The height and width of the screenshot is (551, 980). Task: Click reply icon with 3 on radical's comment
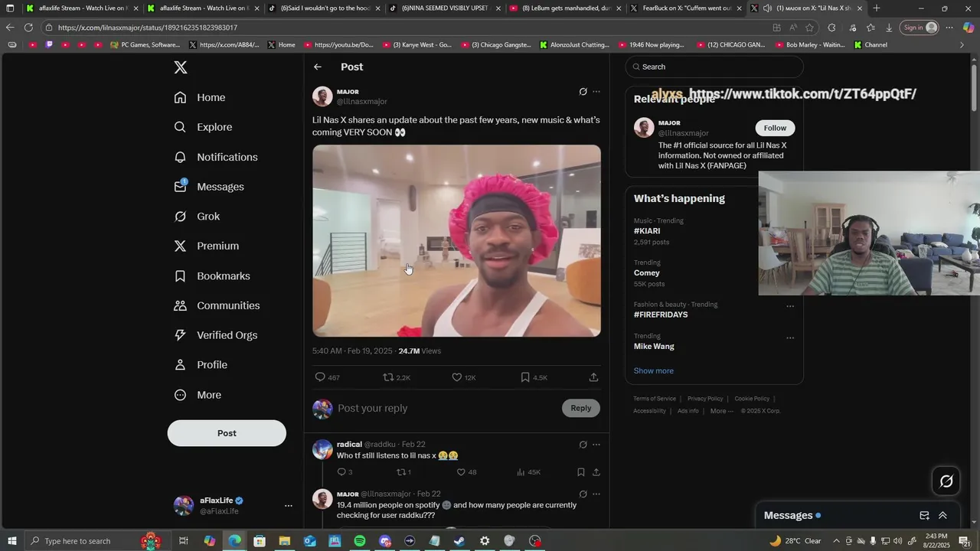[345, 472]
